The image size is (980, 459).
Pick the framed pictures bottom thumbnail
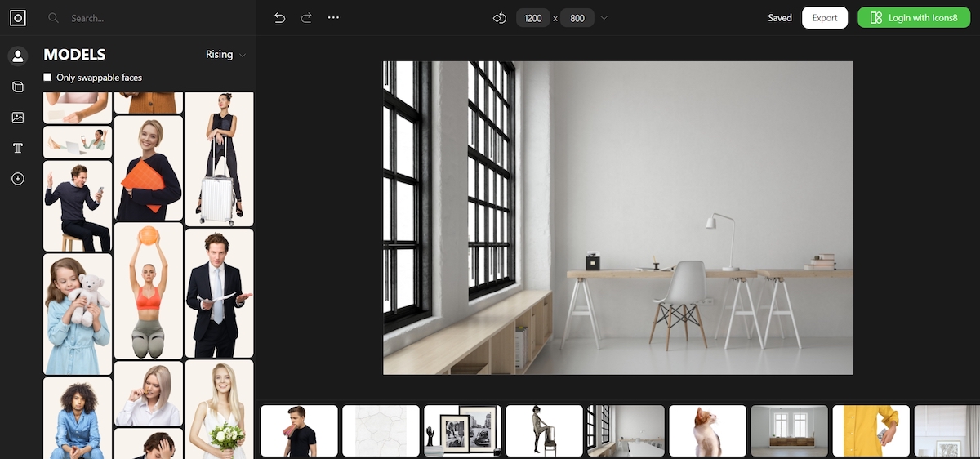pyautogui.click(x=462, y=430)
